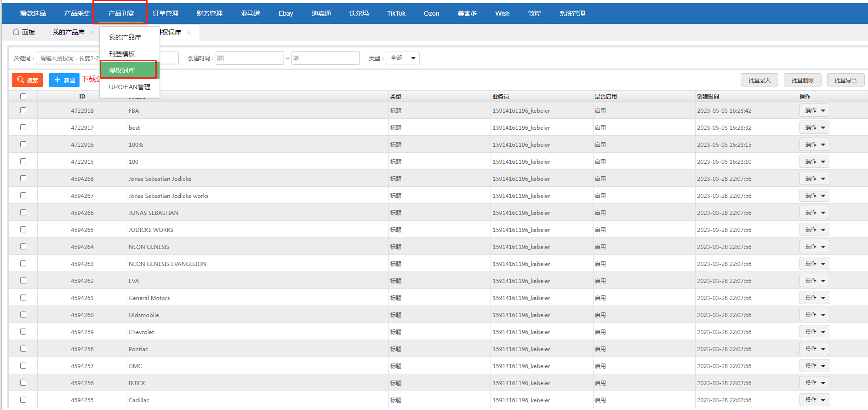Open the 亚马逊 menu
The width and height of the screenshot is (868, 410).
coord(251,13)
